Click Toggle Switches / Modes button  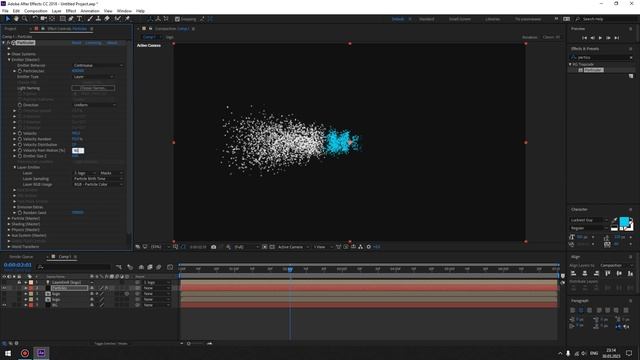pos(111,344)
